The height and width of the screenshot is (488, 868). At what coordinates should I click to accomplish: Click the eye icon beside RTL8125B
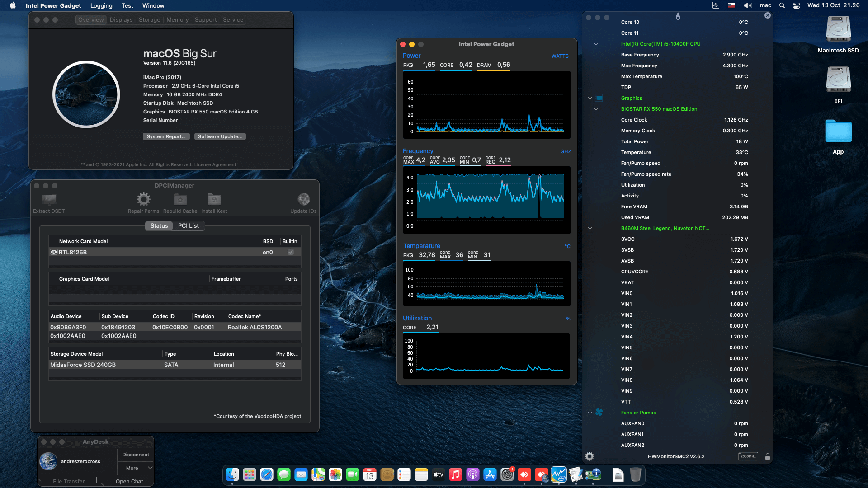tap(54, 252)
